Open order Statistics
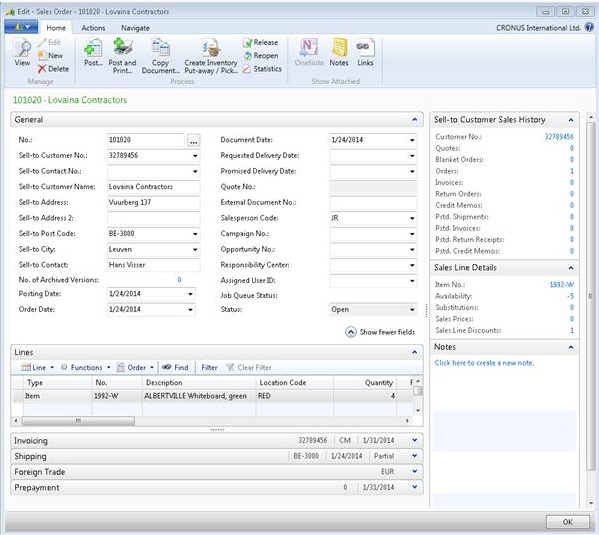Image resolution: width=599 pixels, height=535 pixels. 262,69
